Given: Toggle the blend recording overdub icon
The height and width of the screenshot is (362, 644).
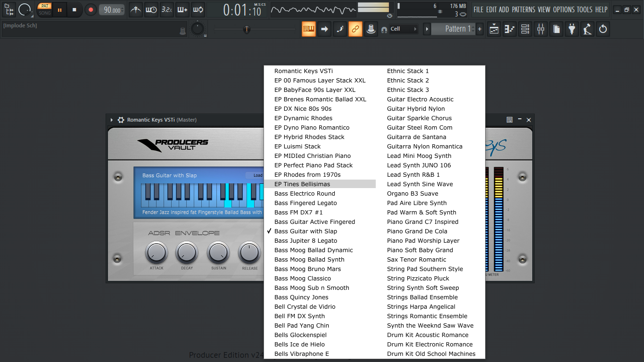Looking at the screenshot, I should point(182,9).
